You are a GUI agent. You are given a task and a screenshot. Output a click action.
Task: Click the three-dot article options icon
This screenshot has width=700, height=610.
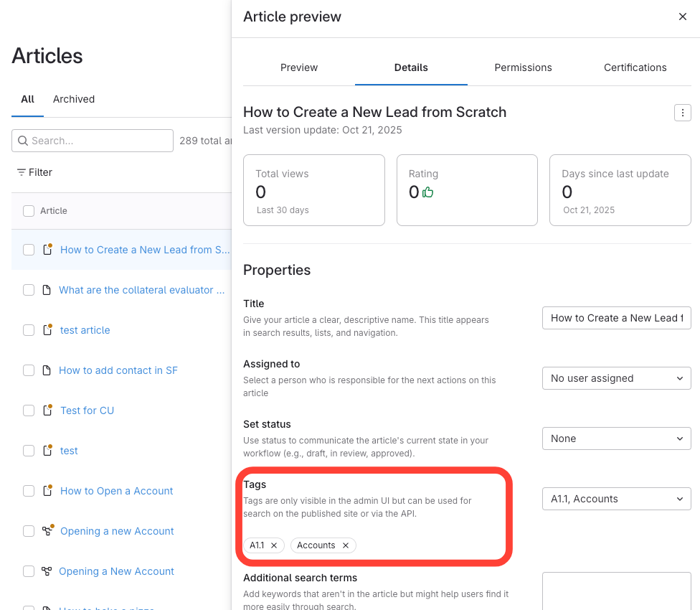click(x=683, y=113)
